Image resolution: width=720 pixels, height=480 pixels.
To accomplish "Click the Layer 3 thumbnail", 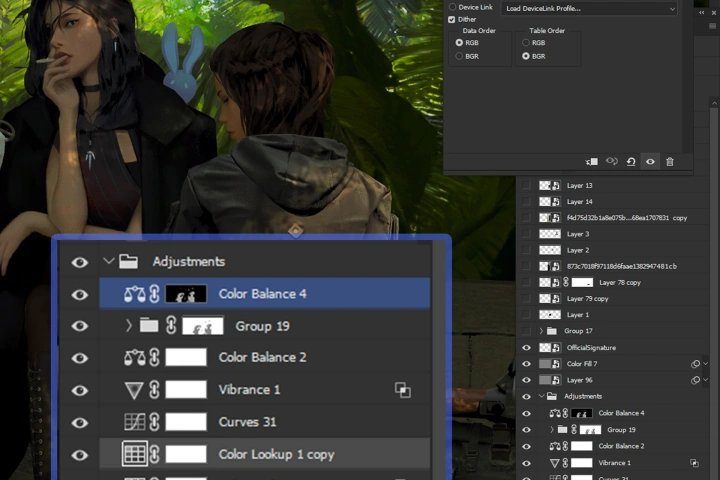I will click(550, 234).
